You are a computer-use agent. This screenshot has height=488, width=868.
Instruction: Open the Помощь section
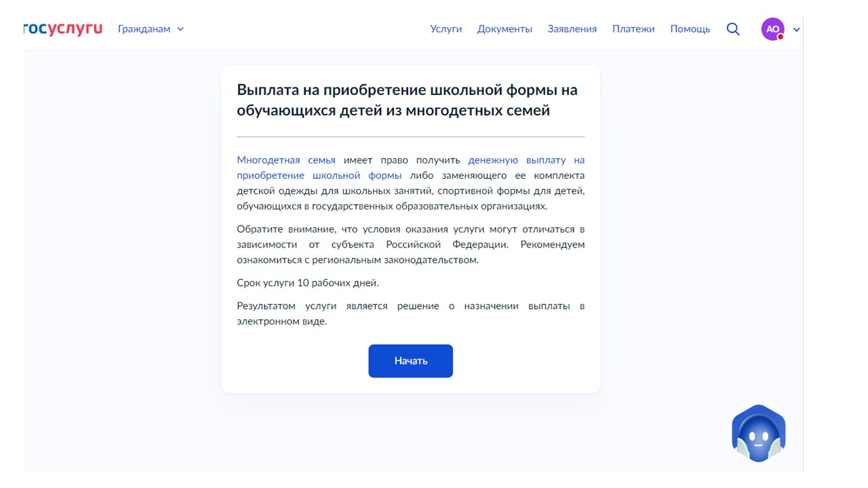pyautogui.click(x=690, y=28)
